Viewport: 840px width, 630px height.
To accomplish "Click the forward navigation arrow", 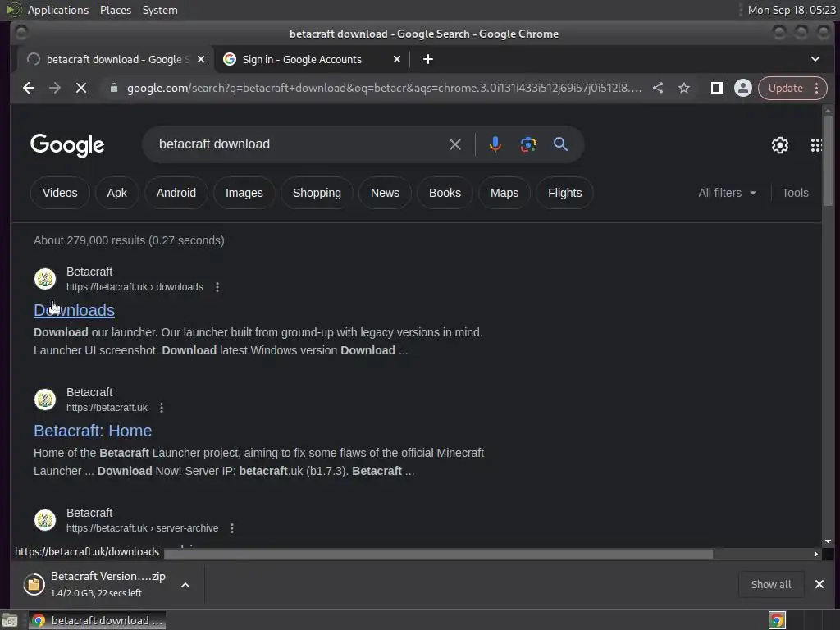I will (x=55, y=88).
